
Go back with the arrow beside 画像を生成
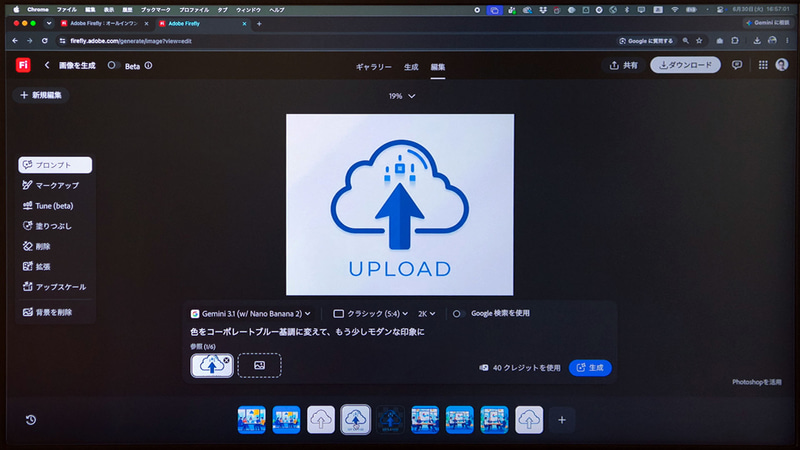tap(47, 65)
